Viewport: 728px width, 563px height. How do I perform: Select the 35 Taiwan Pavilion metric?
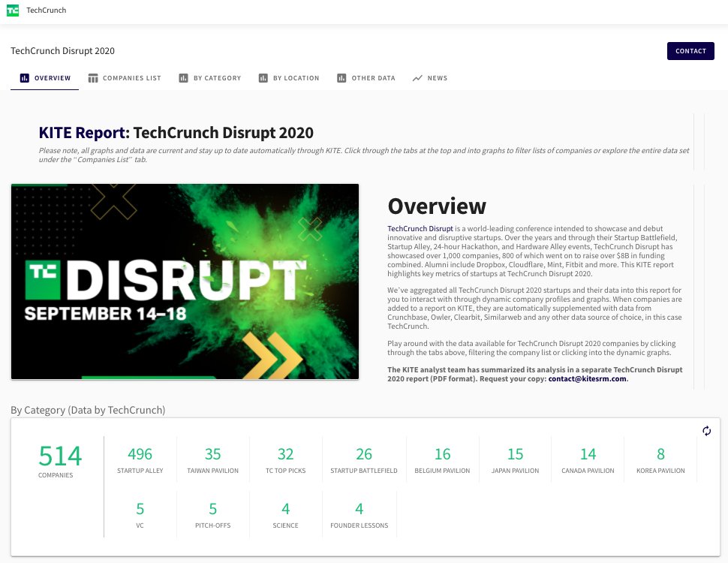point(212,460)
